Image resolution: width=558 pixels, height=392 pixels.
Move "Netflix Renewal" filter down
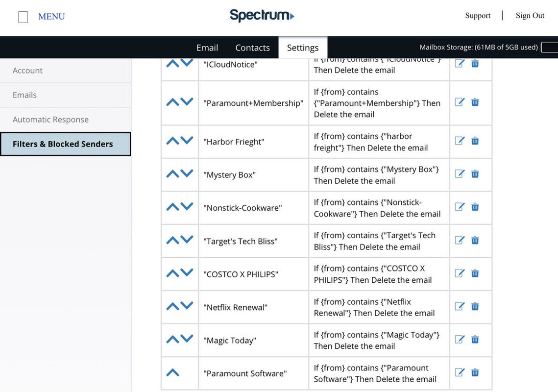pos(187,305)
